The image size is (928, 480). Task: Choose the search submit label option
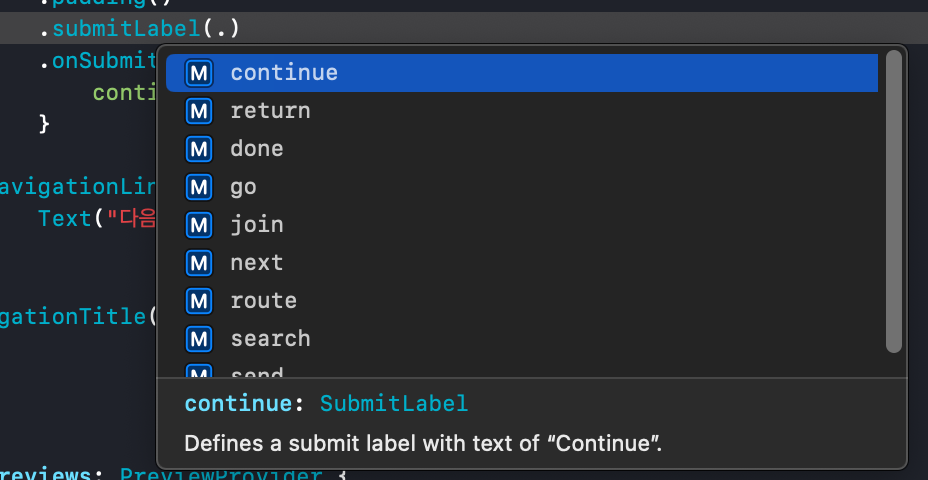coord(521,338)
